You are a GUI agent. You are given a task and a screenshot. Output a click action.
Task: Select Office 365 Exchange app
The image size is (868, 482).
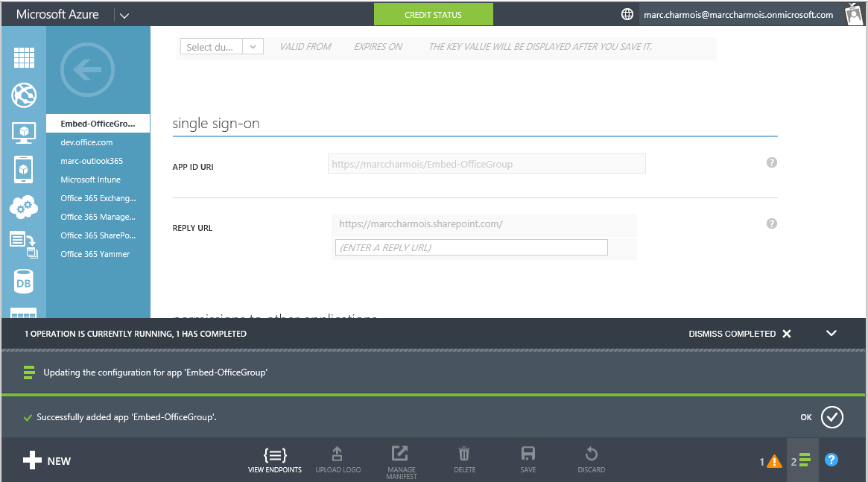98,198
